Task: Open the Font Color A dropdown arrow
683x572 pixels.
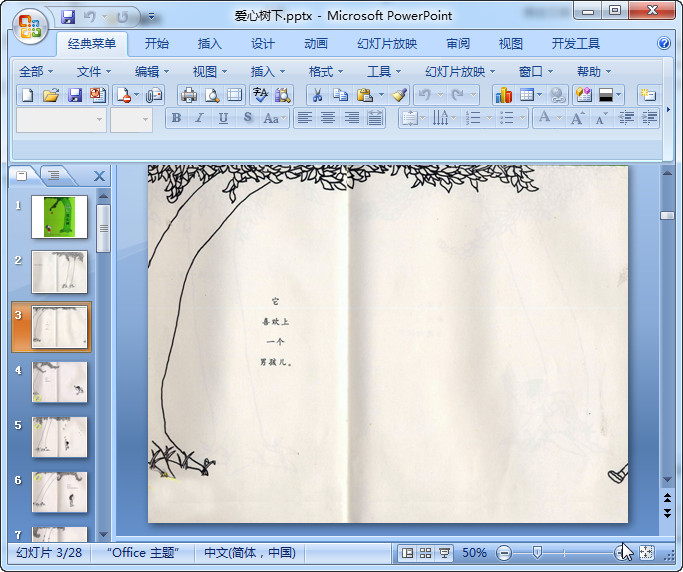Action: [x=559, y=118]
